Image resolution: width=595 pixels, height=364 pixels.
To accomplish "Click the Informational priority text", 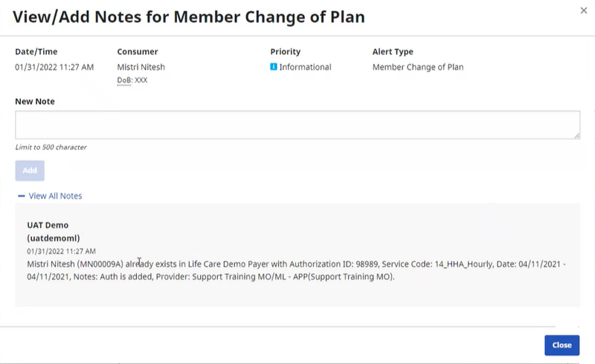I will (305, 67).
